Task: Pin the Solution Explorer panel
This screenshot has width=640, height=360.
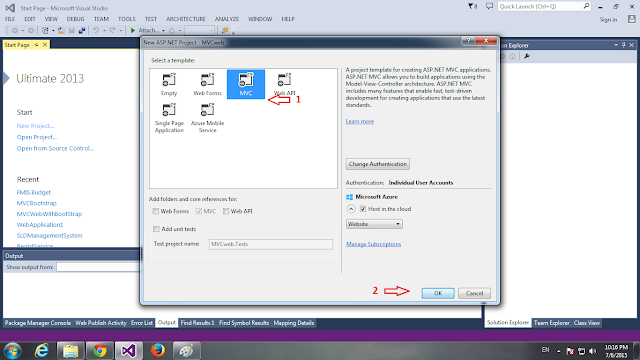Action: [x=624, y=45]
